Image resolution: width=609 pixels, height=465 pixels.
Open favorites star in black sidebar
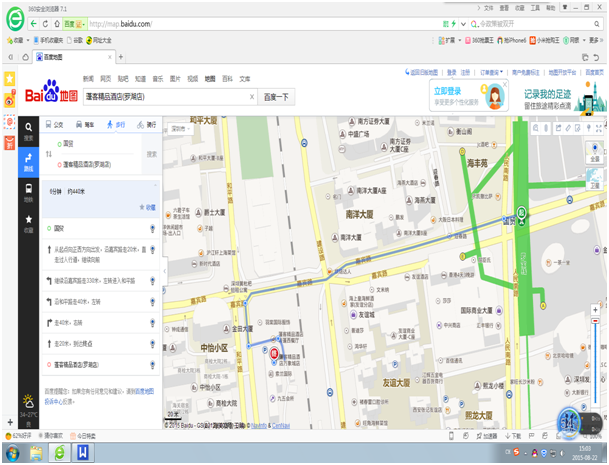tap(28, 224)
